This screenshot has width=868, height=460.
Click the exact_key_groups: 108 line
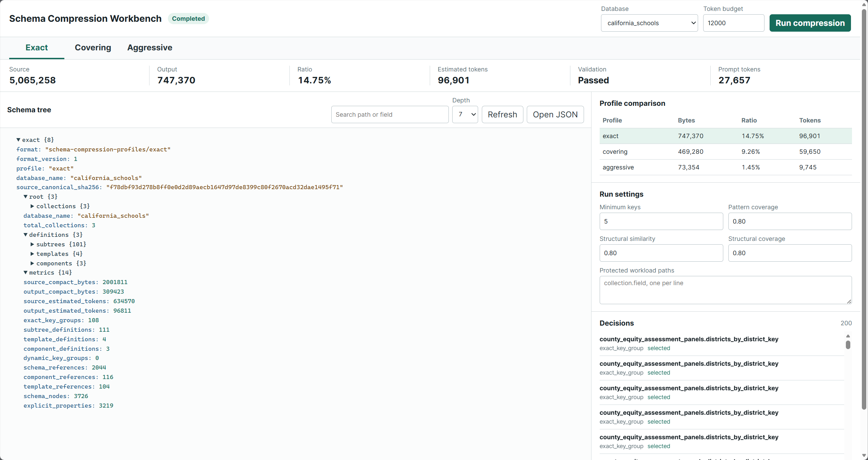(61, 320)
